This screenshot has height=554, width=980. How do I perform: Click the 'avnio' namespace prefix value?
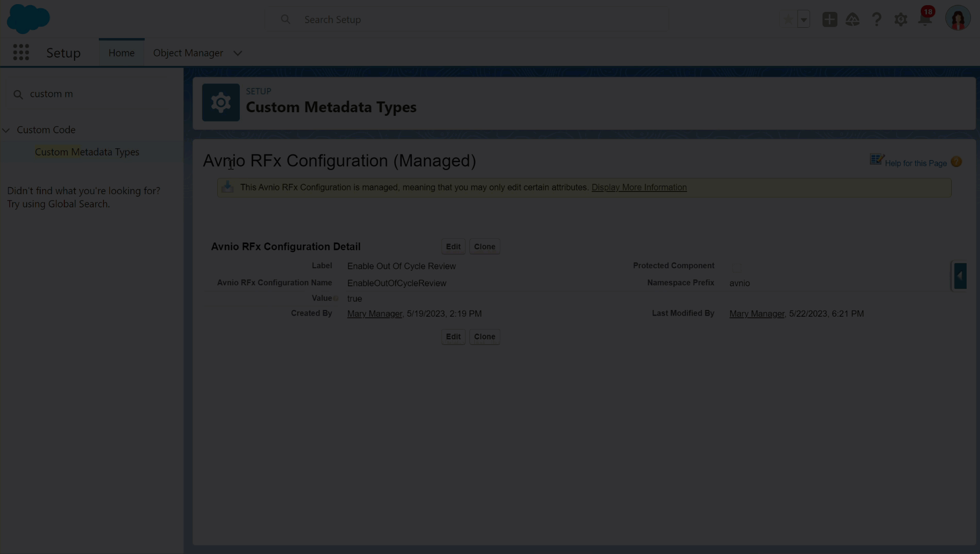pos(740,283)
